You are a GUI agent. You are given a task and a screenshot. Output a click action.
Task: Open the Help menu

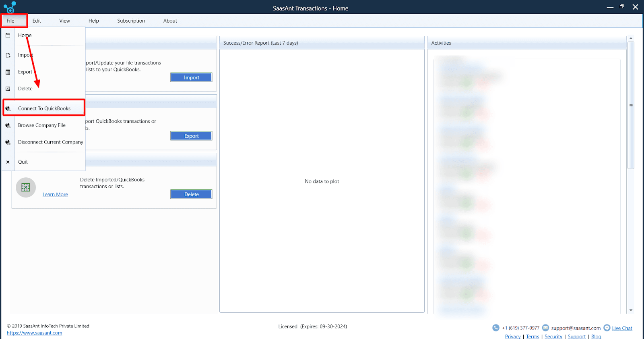click(94, 21)
